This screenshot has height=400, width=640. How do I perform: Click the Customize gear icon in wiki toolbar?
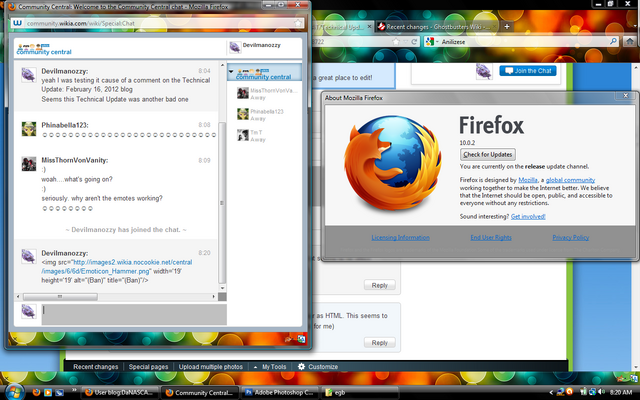click(301, 366)
